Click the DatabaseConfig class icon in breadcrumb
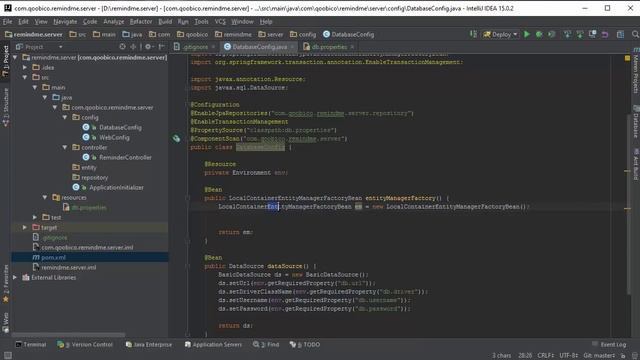This screenshot has height=360, width=640. click(x=327, y=34)
